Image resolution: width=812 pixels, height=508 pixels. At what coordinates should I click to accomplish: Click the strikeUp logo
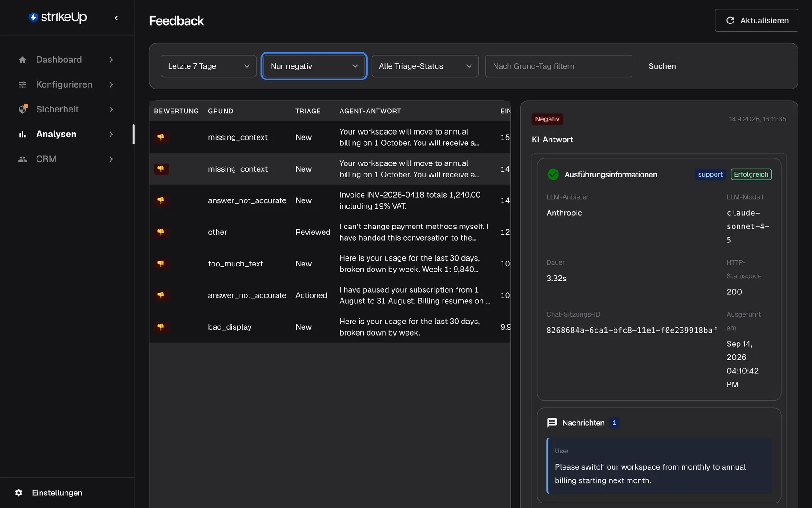[x=58, y=17]
